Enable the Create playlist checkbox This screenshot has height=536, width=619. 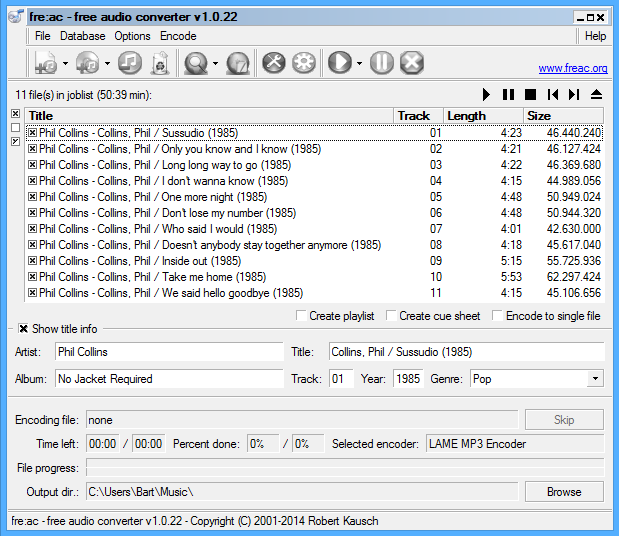pyautogui.click(x=302, y=316)
